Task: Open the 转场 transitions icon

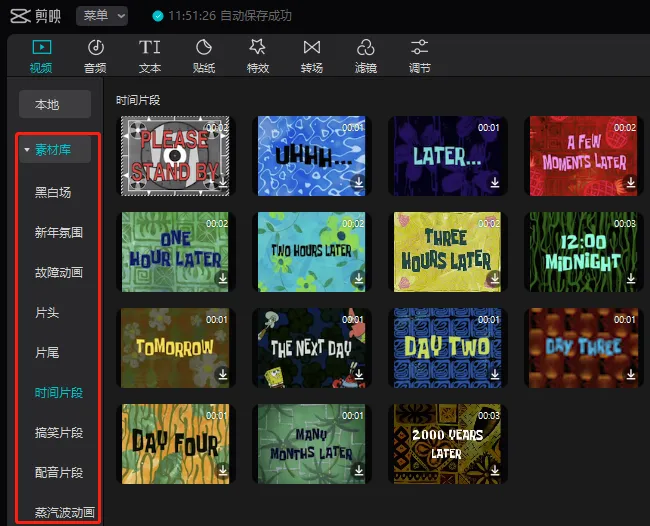Action: (x=312, y=48)
